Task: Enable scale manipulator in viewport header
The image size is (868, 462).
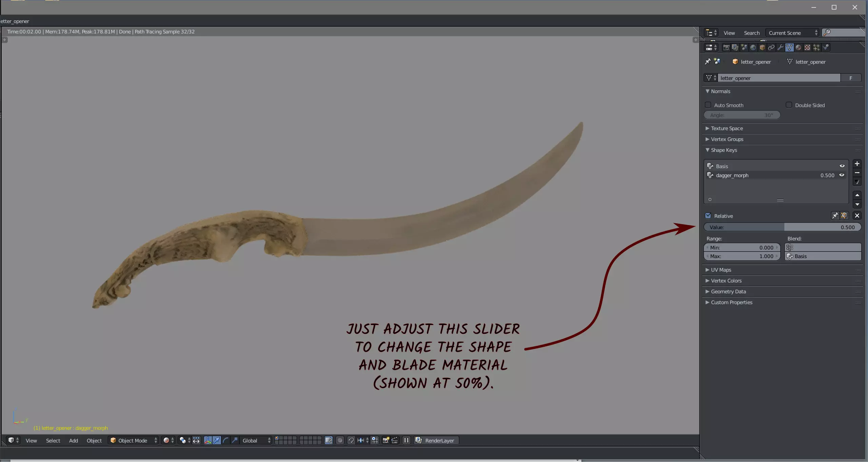Action: pos(234,440)
